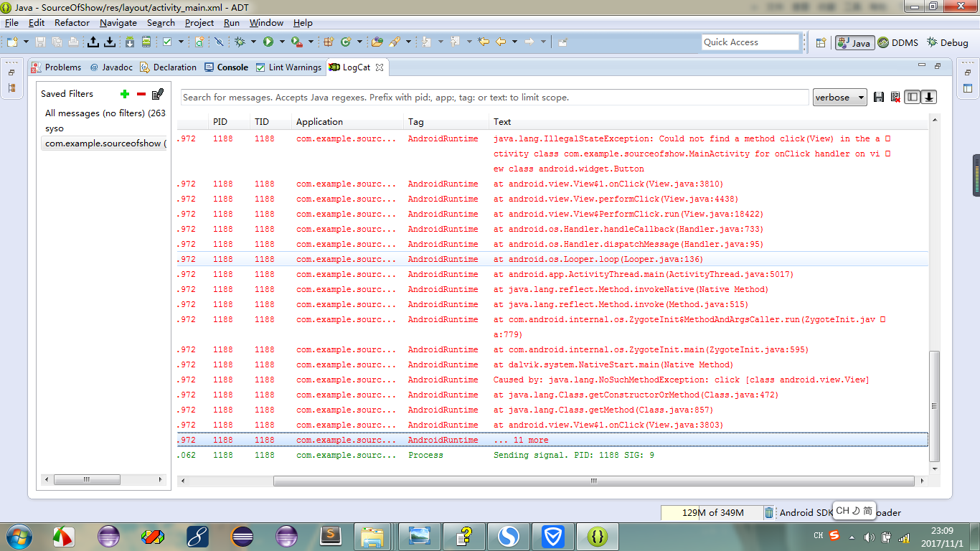The height and width of the screenshot is (551, 980).
Task: Click the Search flashlight toolbar icon
Action: point(395,42)
